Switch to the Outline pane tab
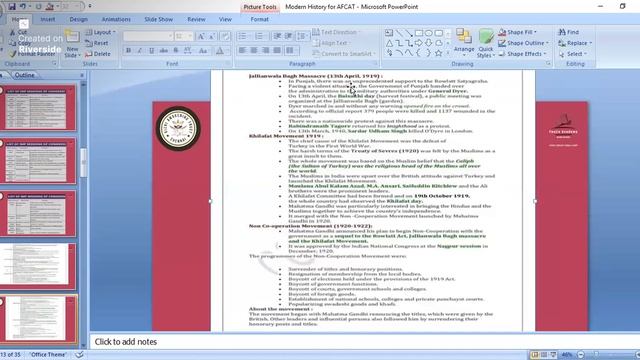Image resolution: width=640 pixels, height=360 pixels. [25, 75]
